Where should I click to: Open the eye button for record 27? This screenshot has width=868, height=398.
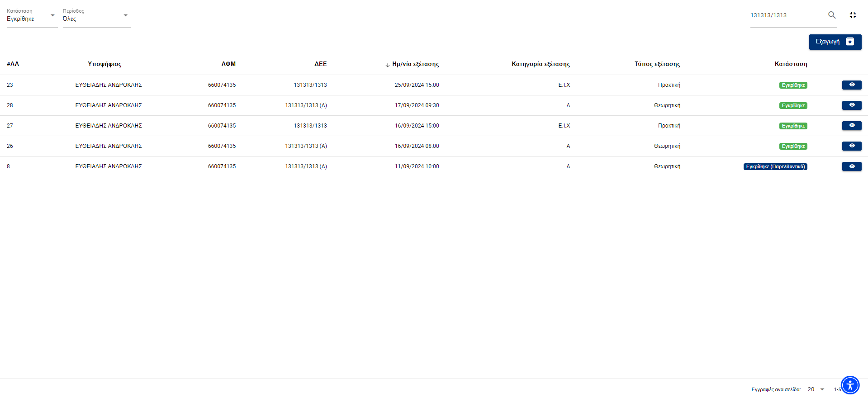click(x=851, y=126)
